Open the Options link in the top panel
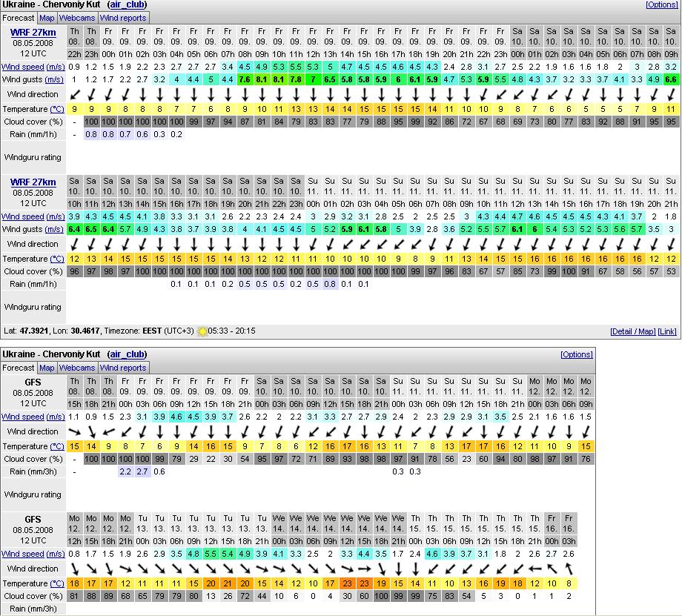The width and height of the screenshot is (682, 616). (x=661, y=4)
